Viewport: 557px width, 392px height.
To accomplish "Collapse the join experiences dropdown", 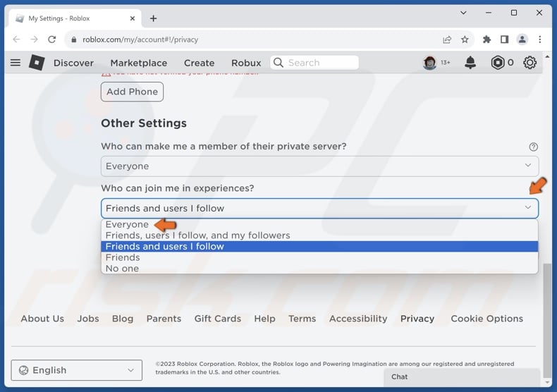I will [319, 208].
